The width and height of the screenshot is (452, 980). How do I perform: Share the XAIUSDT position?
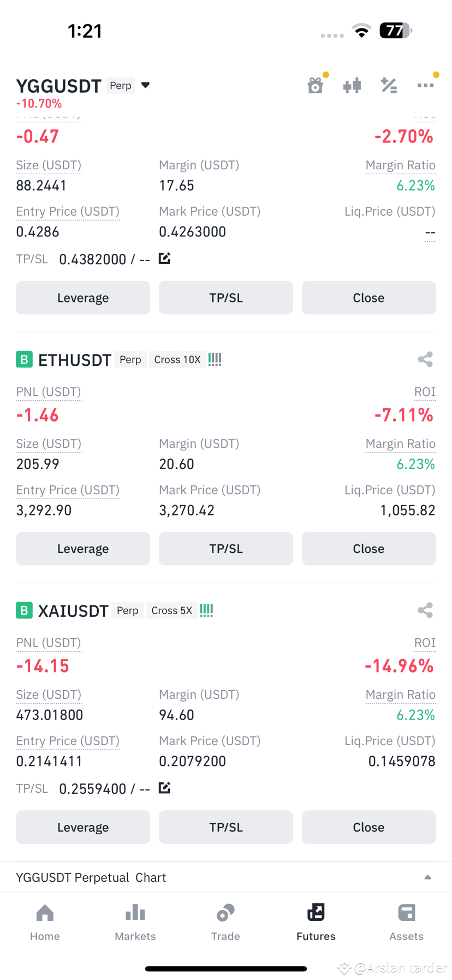click(425, 610)
